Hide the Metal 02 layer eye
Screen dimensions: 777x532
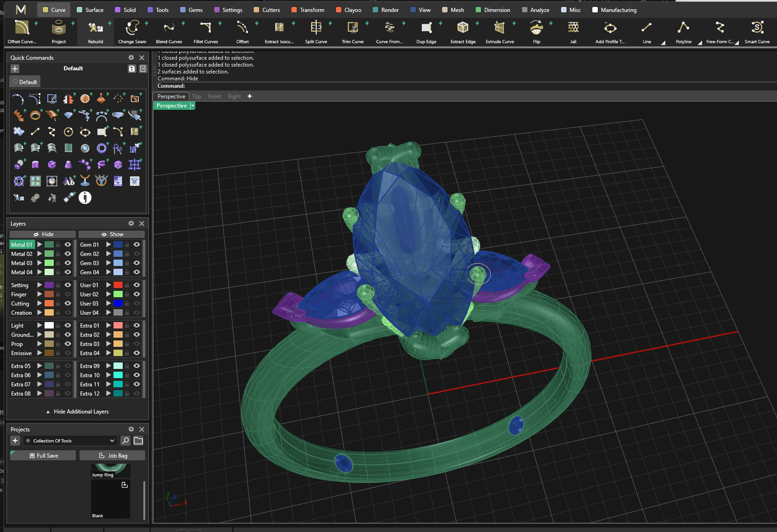coord(68,254)
